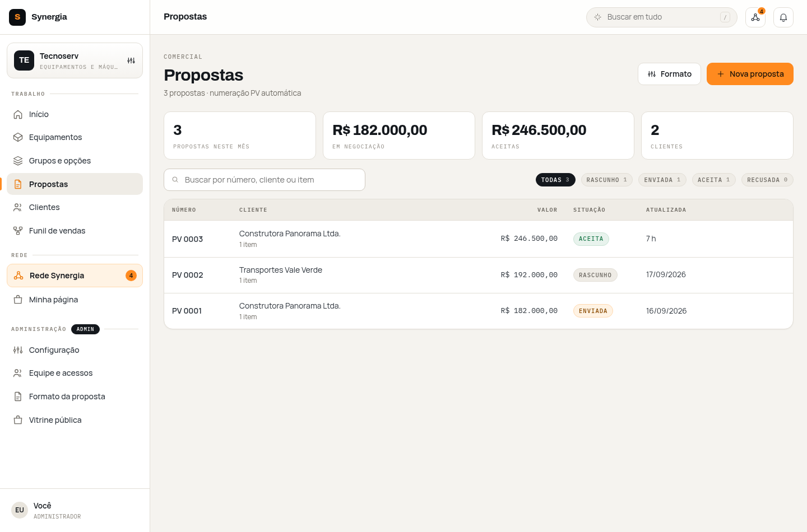Click the ENVIADA status badge in the table
807x532 pixels.
point(593,311)
